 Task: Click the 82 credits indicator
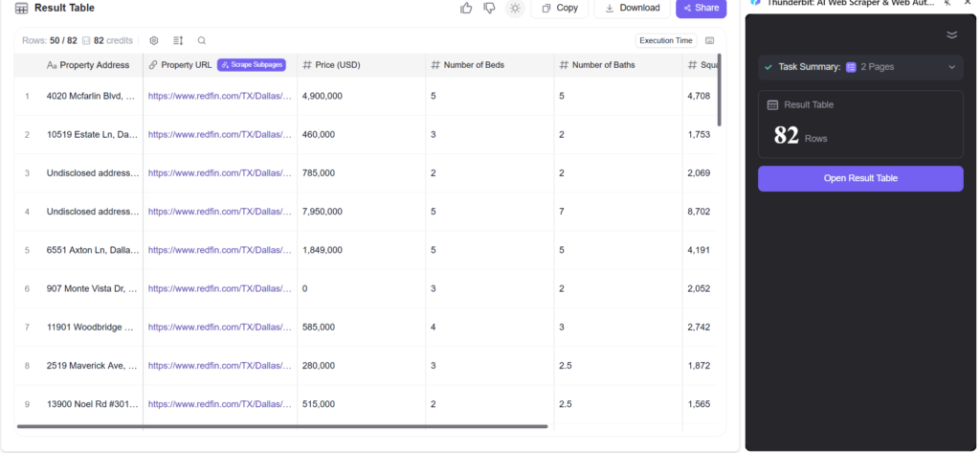(x=107, y=40)
